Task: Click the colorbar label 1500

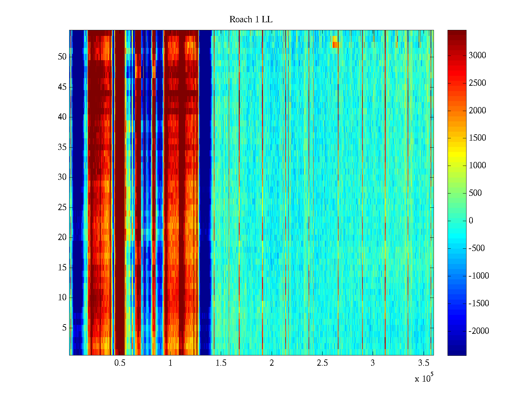Action: (x=477, y=138)
